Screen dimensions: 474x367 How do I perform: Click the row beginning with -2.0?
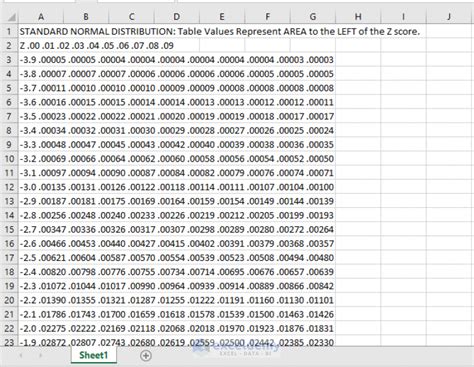(177, 329)
